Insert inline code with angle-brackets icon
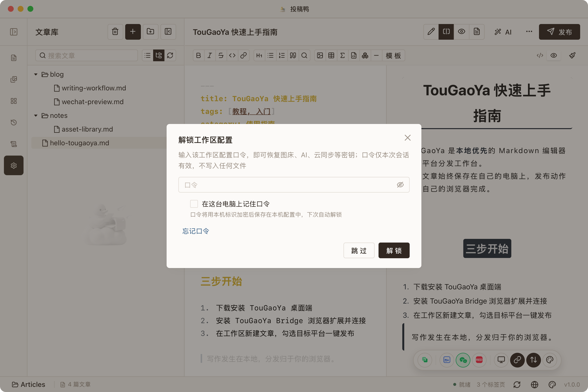The width and height of the screenshot is (588, 392). click(x=232, y=56)
